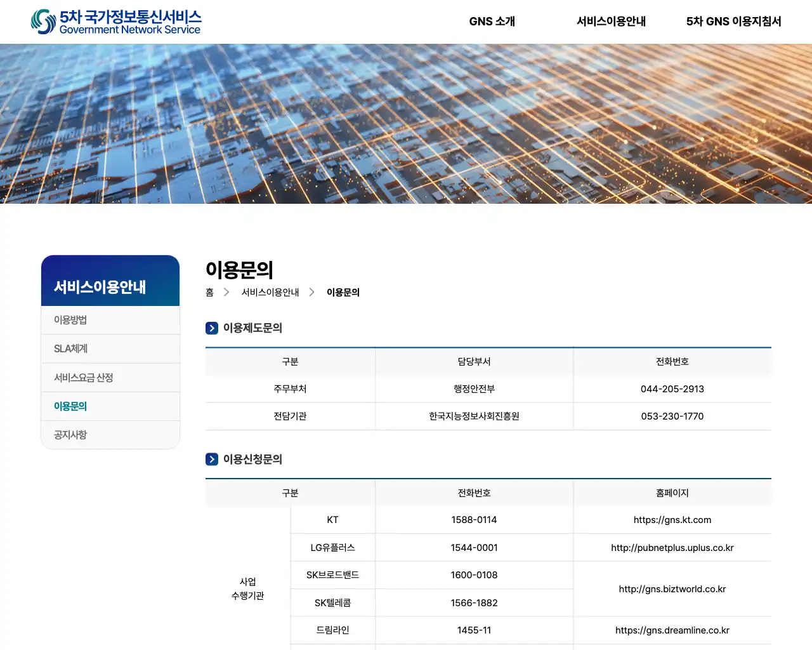Select SLA체계 from the sidebar

coord(71,348)
